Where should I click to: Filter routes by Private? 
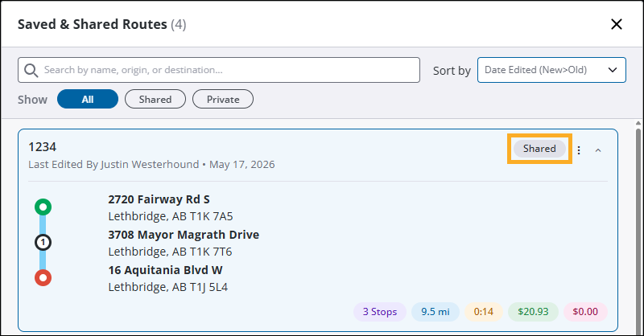click(223, 100)
